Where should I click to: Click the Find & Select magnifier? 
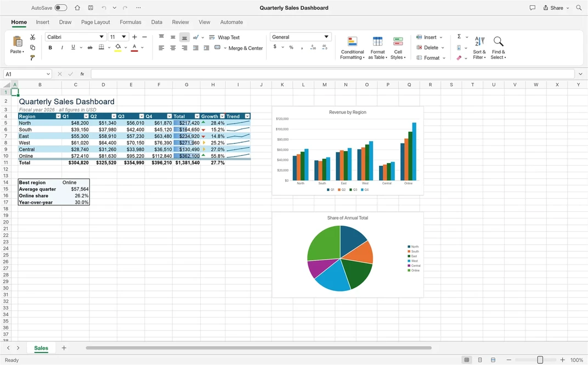pyautogui.click(x=499, y=48)
